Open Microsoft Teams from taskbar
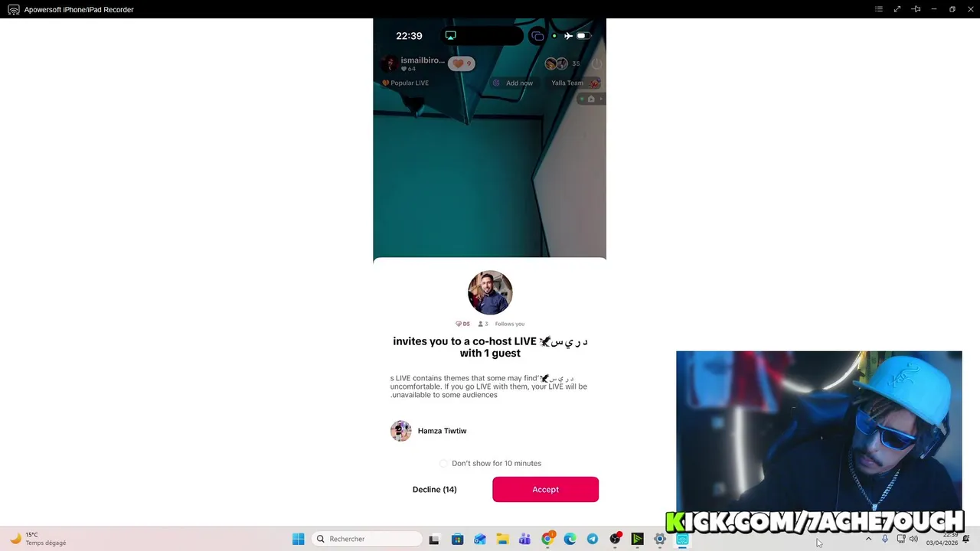 pos(524,539)
